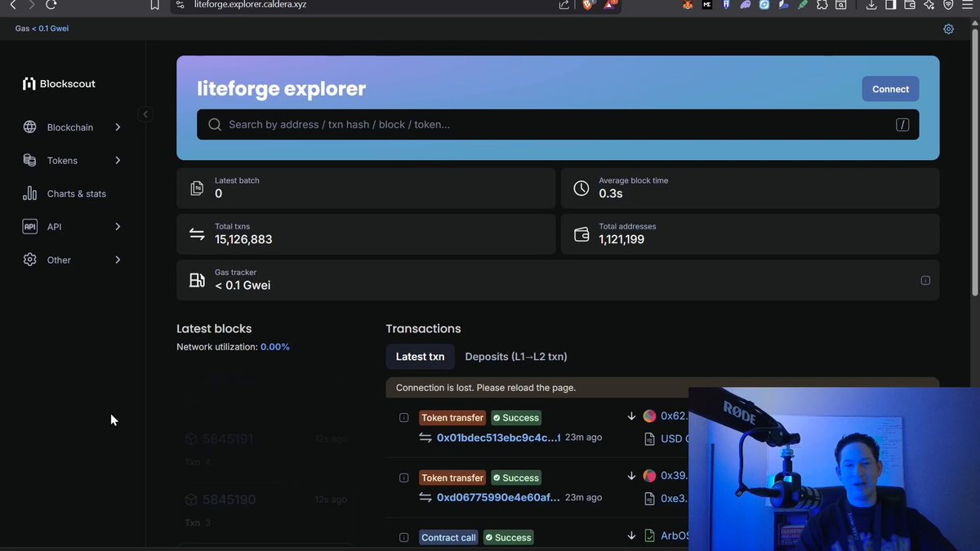The width and height of the screenshot is (980, 551).
Task: Click the slash shortcut icon in search
Action: pyautogui.click(x=902, y=124)
